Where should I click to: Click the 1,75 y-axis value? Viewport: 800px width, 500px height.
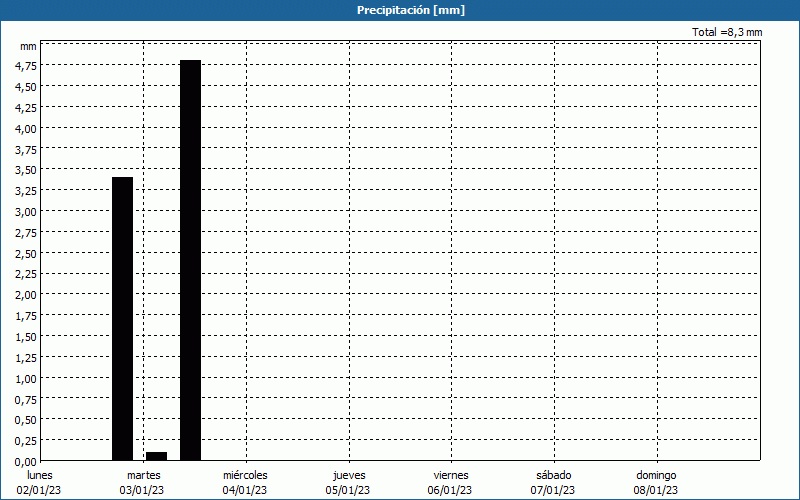click(26, 316)
